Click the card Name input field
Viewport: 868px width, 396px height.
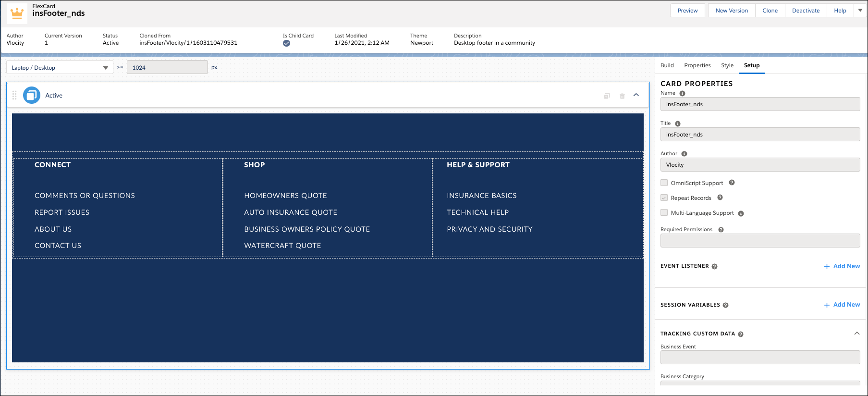coord(760,104)
